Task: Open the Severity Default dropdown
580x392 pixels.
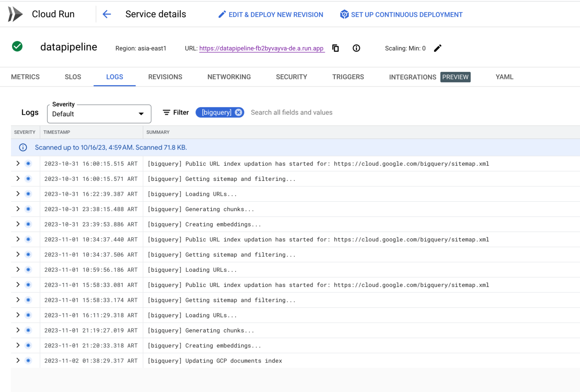Action: point(99,114)
